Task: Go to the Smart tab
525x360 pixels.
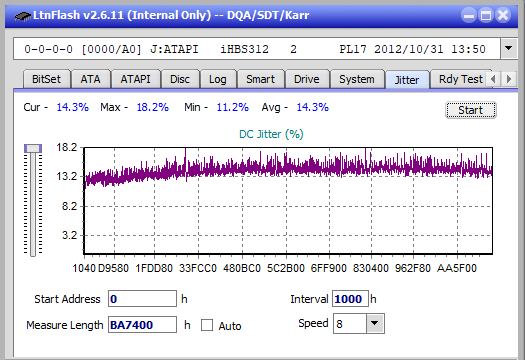Action: [x=260, y=79]
